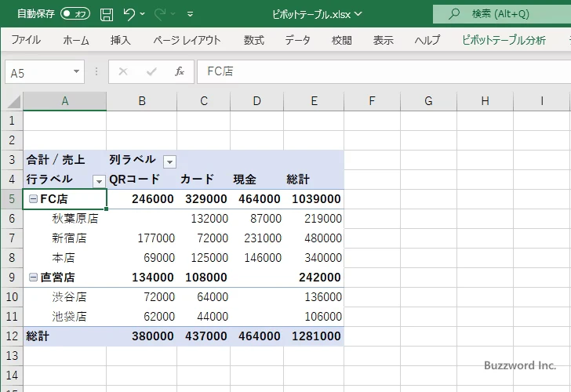Viewport: 571px width, 392px height.
Task: Switch to the 校閲 tab
Action: click(x=342, y=40)
